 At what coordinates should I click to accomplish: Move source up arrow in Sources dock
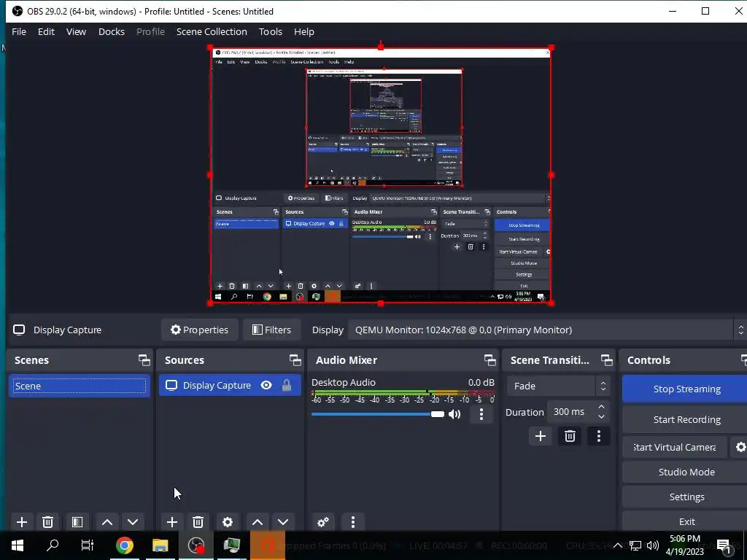(258, 522)
